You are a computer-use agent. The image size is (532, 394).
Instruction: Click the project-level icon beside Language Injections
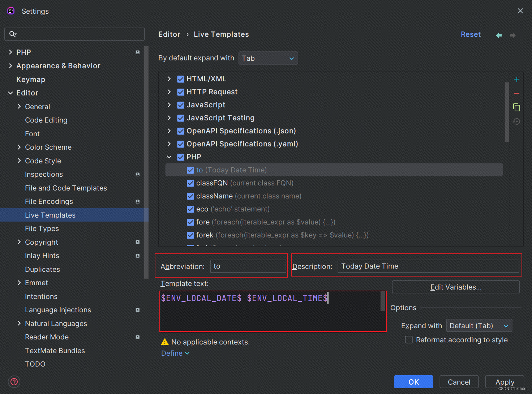[x=138, y=310]
